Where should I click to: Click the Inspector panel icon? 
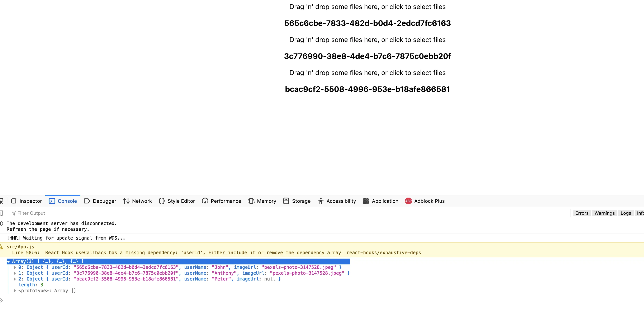(14, 201)
